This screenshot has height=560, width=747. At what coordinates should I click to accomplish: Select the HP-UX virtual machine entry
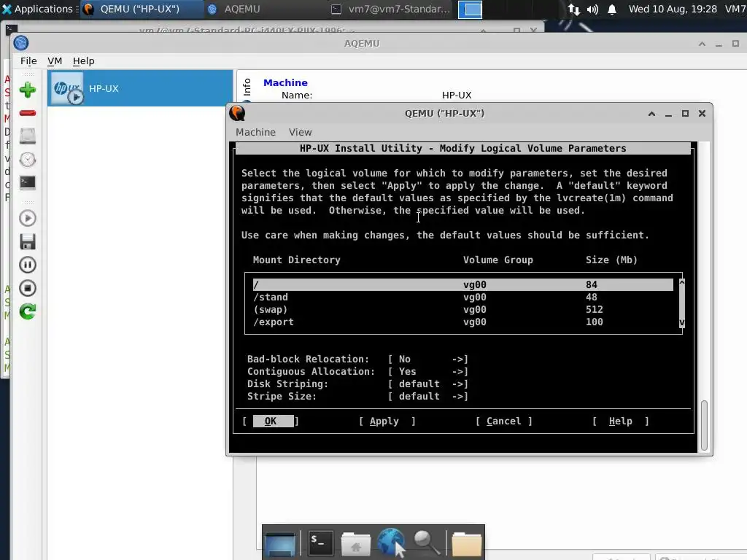pos(140,88)
